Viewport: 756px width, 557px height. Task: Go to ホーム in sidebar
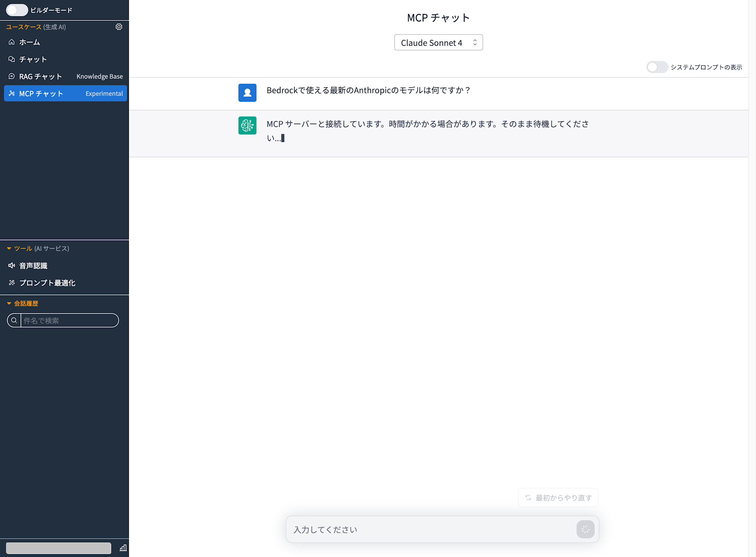coord(65,42)
